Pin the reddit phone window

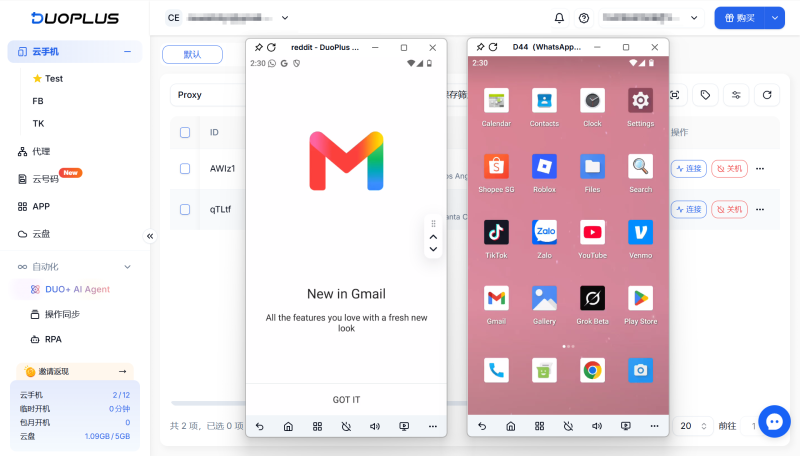tap(259, 47)
